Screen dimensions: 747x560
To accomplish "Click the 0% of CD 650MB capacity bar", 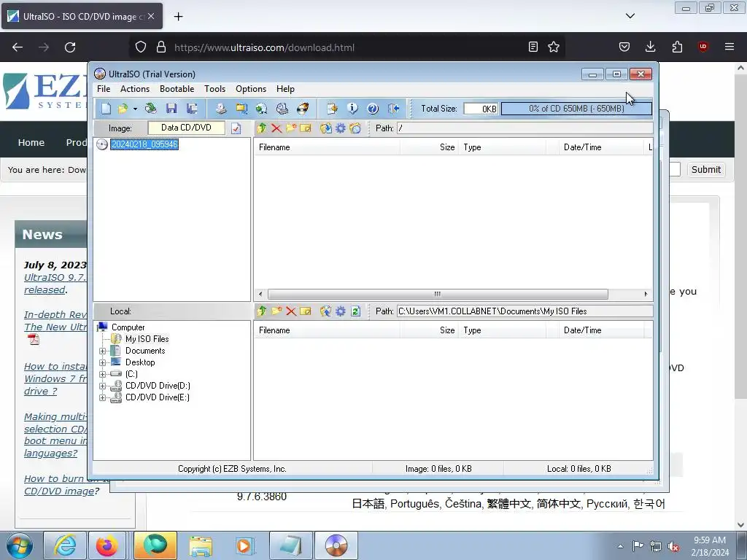I will (576, 109).
